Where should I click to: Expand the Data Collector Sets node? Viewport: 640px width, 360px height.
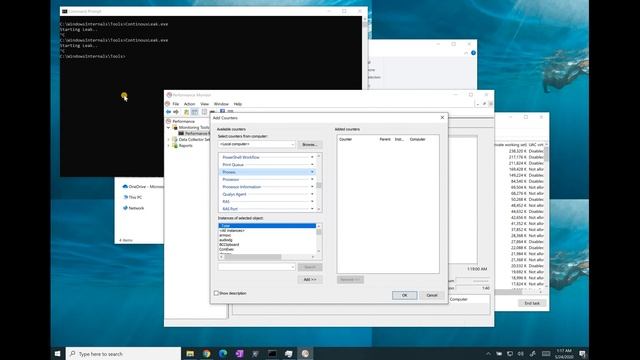pyautogui.click(x=168, y=140)
